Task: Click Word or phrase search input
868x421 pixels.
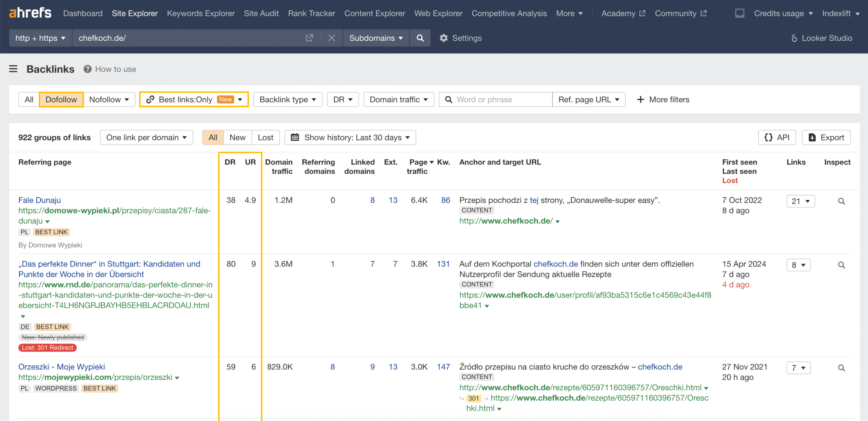Action: pyautogui.click(x=496, y=100)
